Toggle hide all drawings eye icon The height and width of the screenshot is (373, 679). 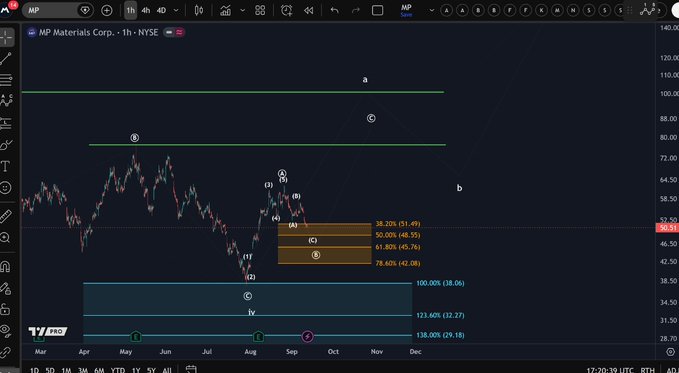(x=5, y=331)
